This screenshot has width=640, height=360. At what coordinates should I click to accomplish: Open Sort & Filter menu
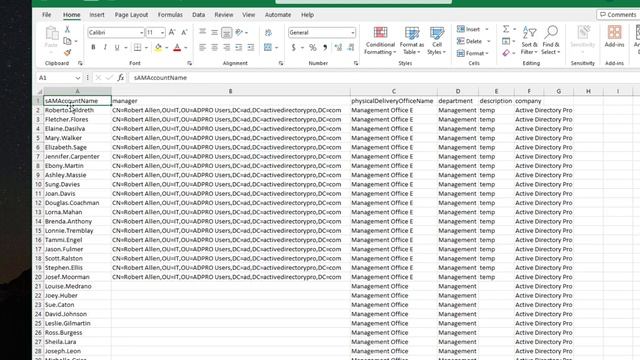click(529, 41)
